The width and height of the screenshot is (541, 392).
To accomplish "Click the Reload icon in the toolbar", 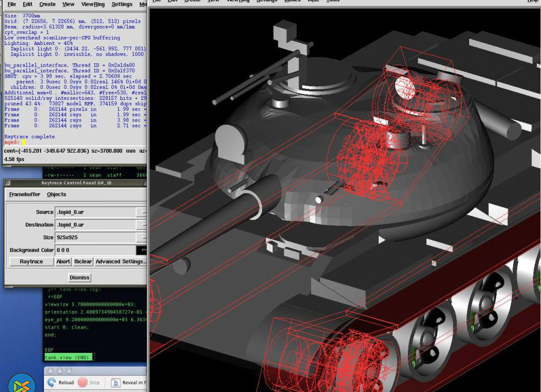I will pos(52,382).
